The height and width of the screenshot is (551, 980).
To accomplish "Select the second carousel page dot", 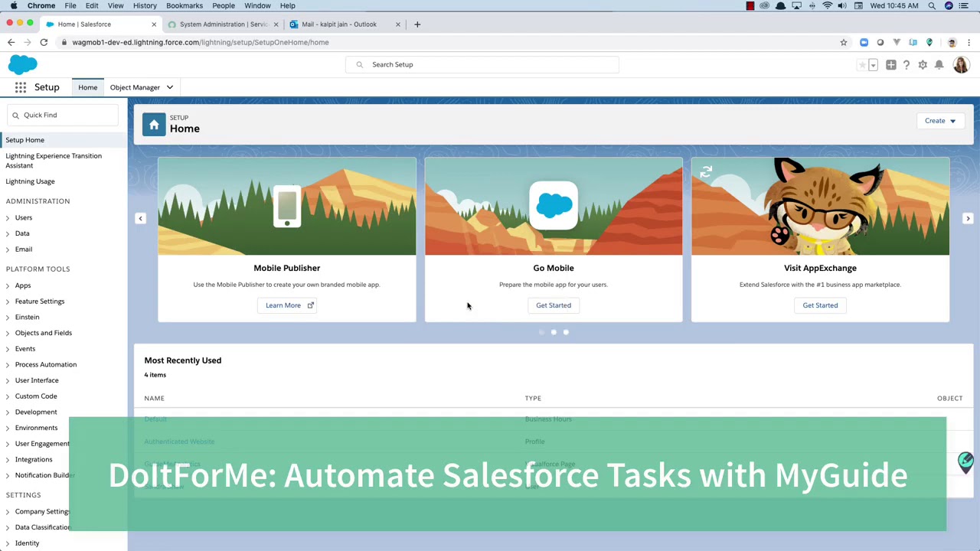I will pyautogui.click(x=554, y=332).
